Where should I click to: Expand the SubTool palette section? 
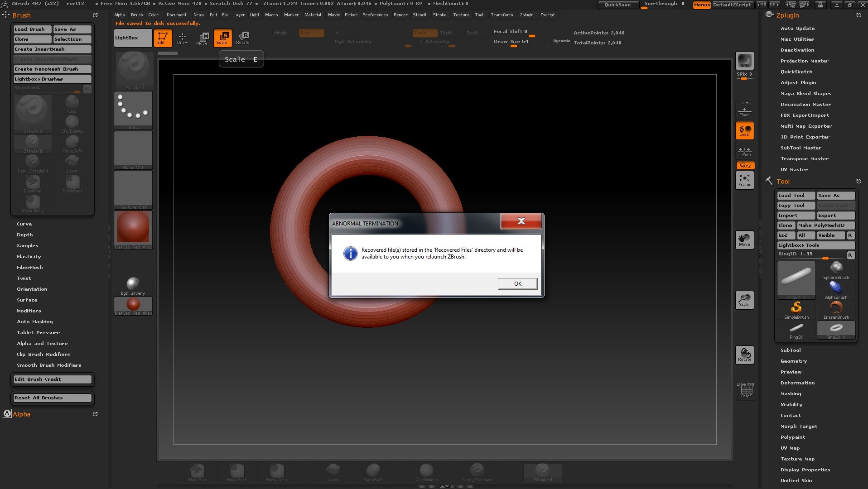(x=791, y=350)
